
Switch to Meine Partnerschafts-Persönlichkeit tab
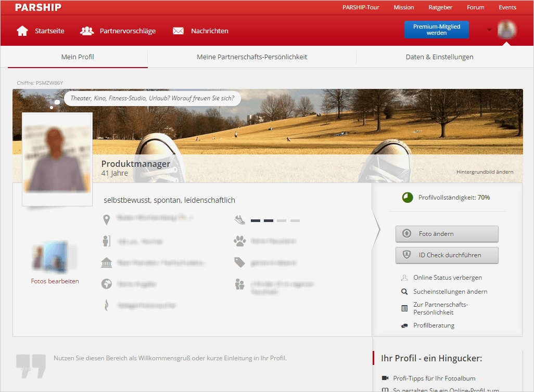[252, 57]
